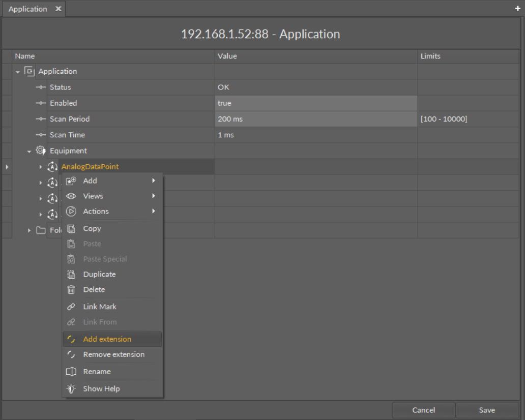Image resolution: width=525 pixels, height=420 pixels.
Task: Click the Copy icon in context menu
Action: click(71, 229)
